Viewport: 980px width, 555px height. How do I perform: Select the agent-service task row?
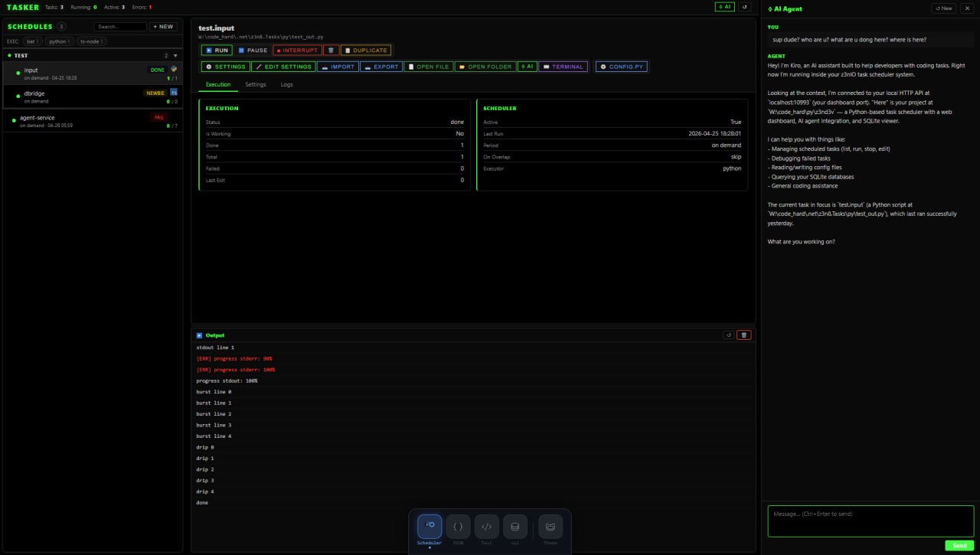[x=93, y=121]
